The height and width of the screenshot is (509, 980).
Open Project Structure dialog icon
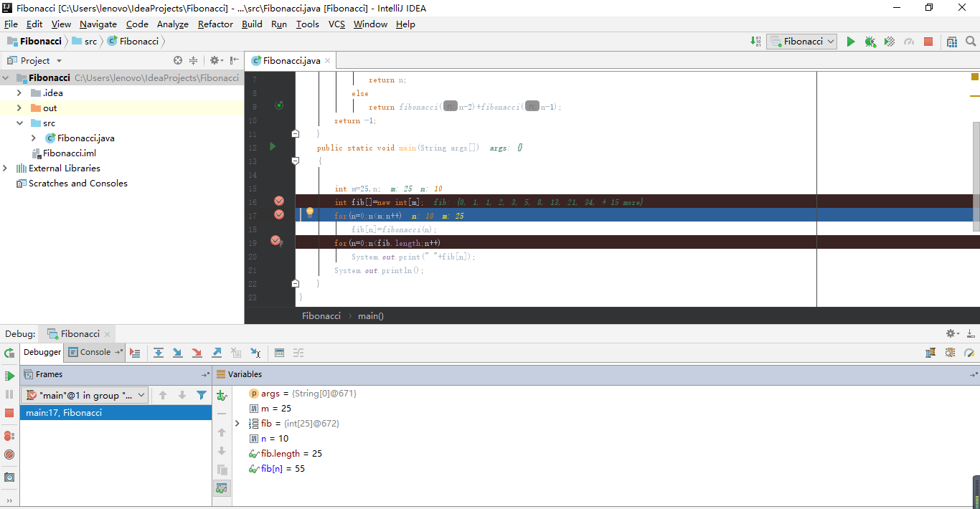coord(952,42)
